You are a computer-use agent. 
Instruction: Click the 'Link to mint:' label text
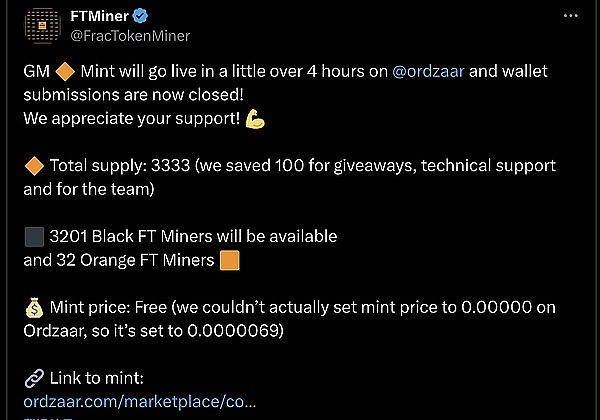(x=98, y=377)
